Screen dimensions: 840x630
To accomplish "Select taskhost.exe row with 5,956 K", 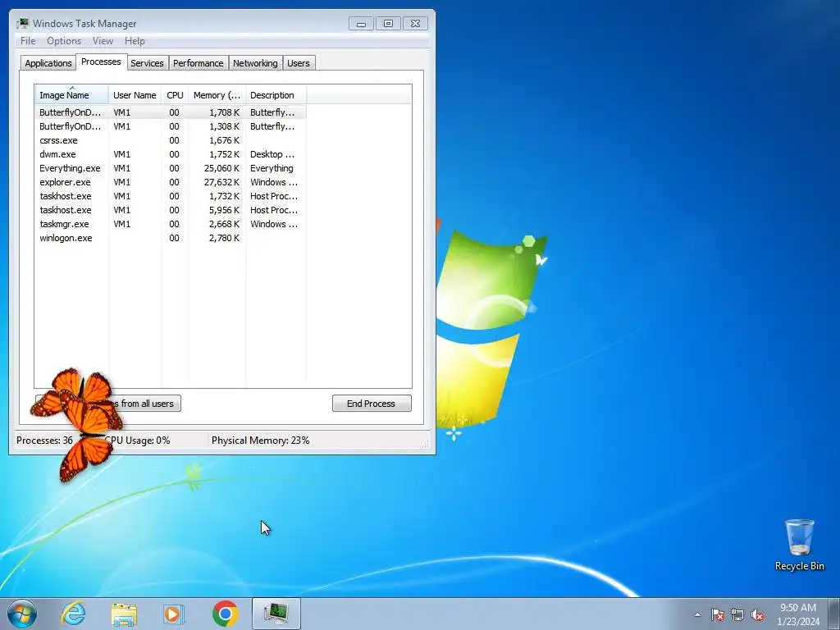I will (x=171, y=210).
